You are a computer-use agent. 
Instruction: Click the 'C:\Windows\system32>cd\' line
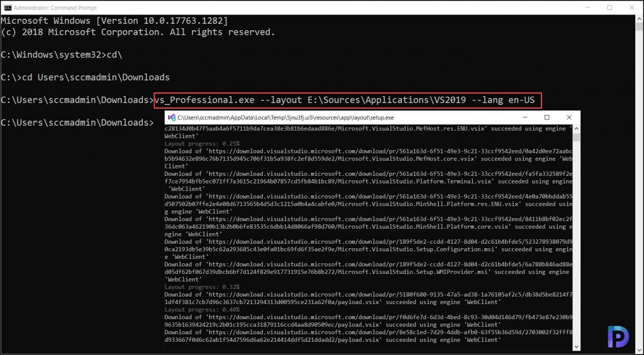coord(62,55)
